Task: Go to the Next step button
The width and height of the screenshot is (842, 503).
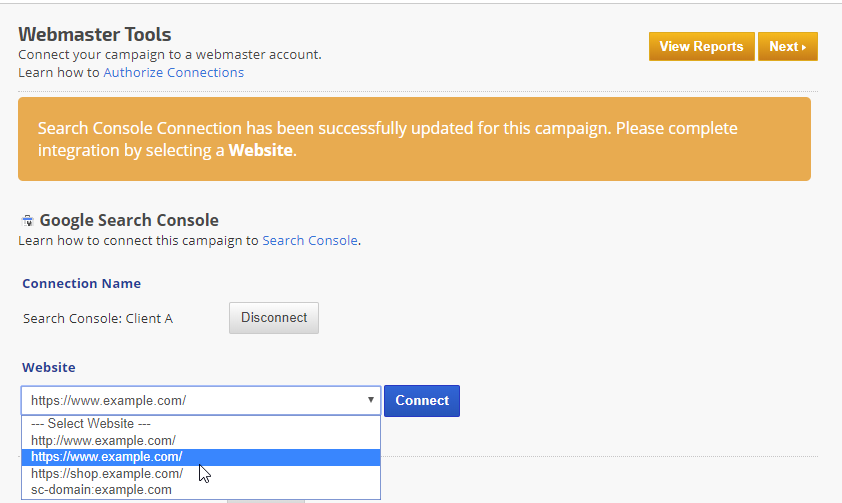Action: pos(787,46)
